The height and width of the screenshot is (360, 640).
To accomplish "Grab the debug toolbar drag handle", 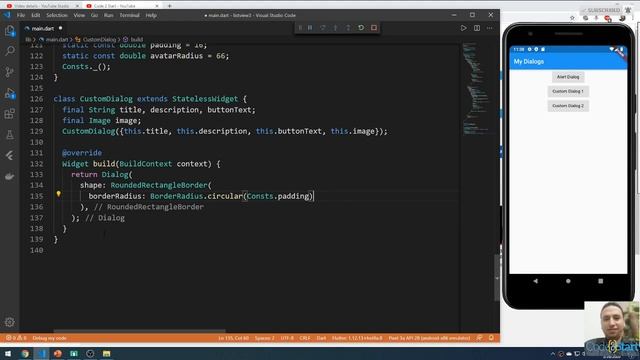I will tap(300, 28).
